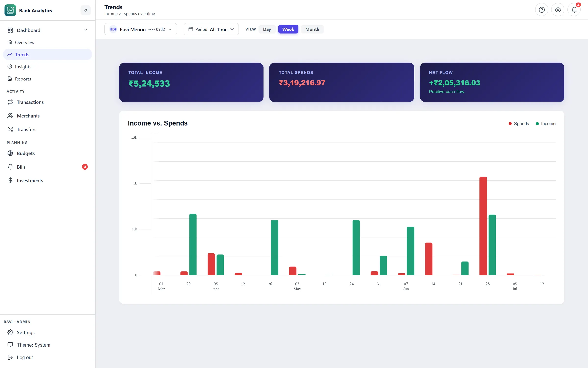
Task: Toggle the Spends legend entry
Action: (519, 124)
